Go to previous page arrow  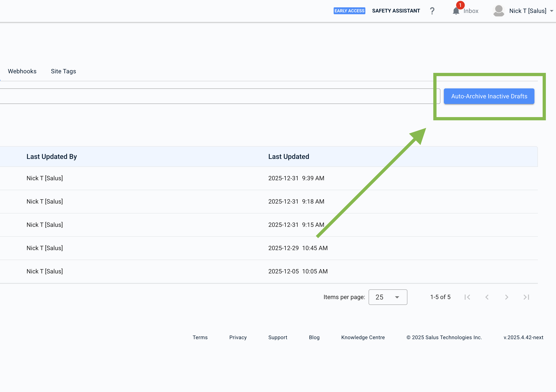tap(487, 297)
